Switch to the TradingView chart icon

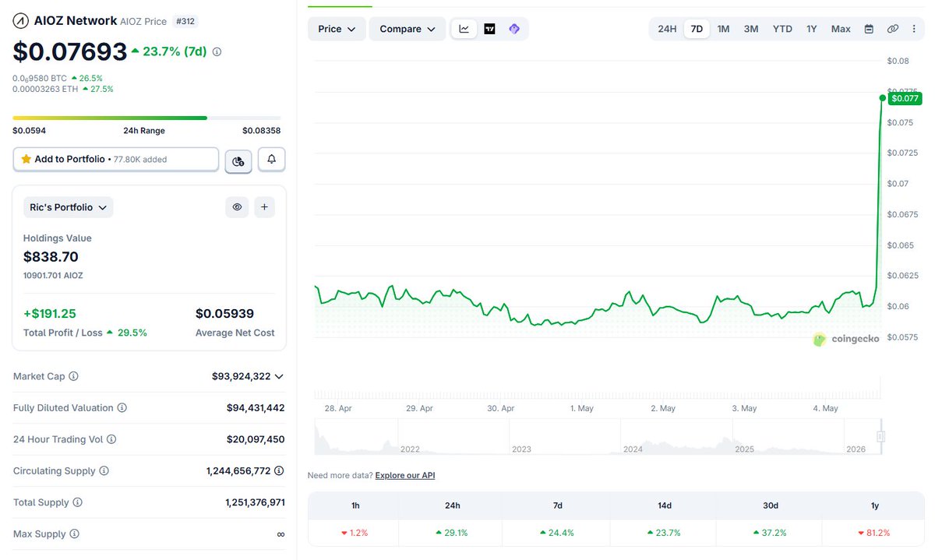click(x=489, y=29)
